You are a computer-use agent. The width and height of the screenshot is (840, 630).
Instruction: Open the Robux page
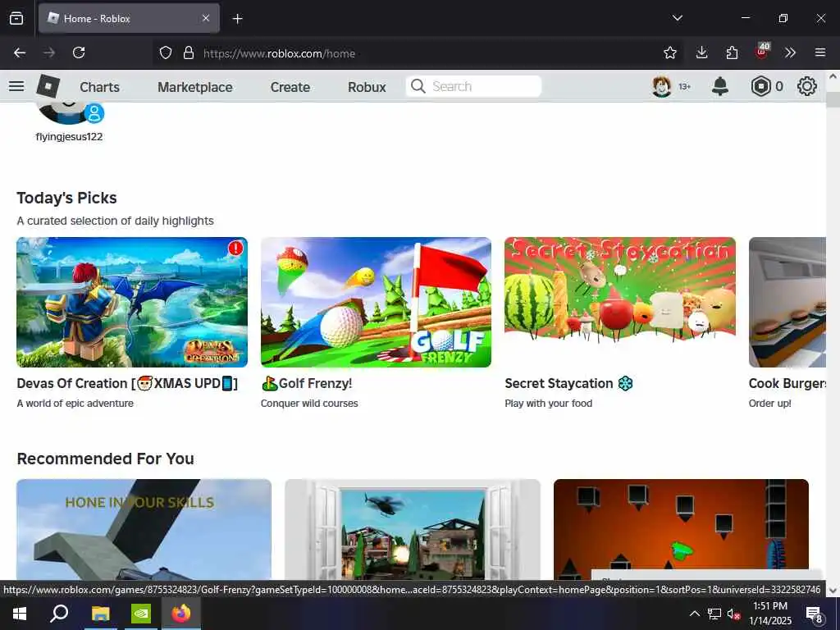click(367, 87)
